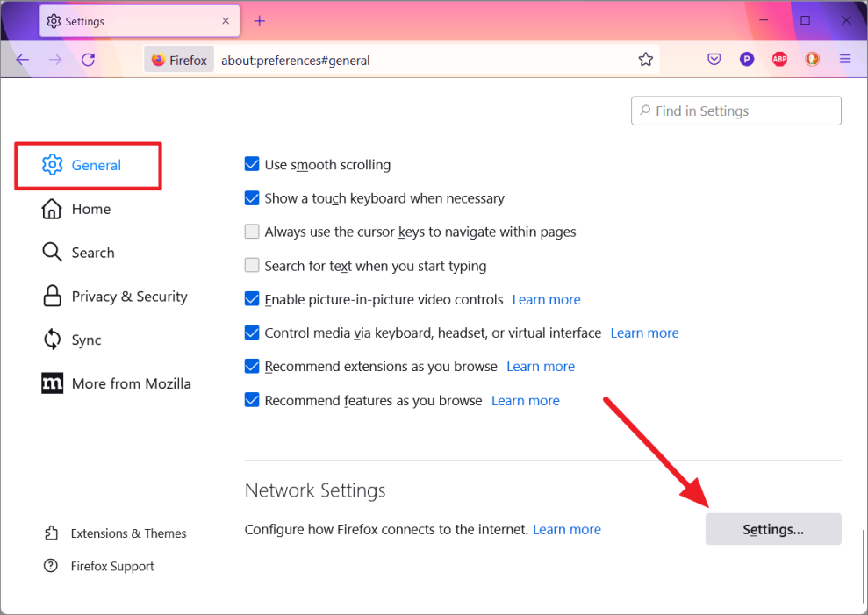Bookmark this page with the star
This screenshot has width=868, height=615.
coord(645,60)
